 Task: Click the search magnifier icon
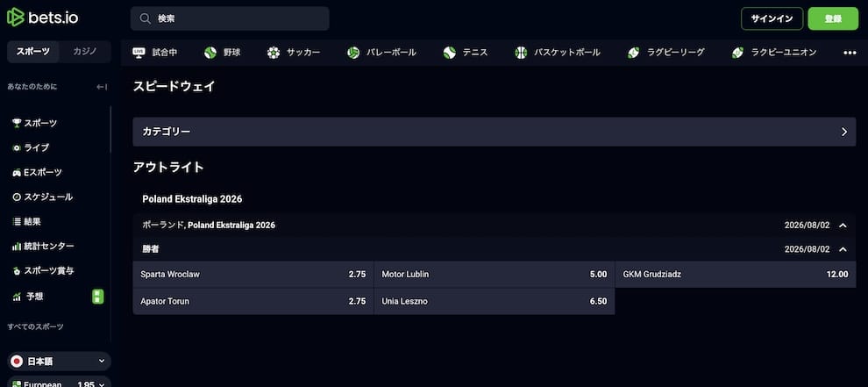[145, 18]
